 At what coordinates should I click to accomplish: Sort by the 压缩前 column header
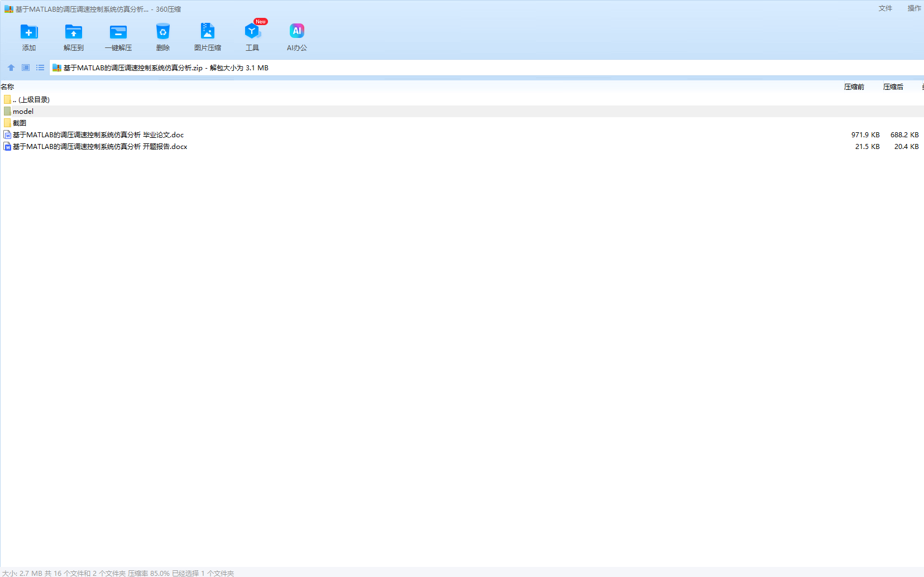pyautogui.click(x=854, y=87)
